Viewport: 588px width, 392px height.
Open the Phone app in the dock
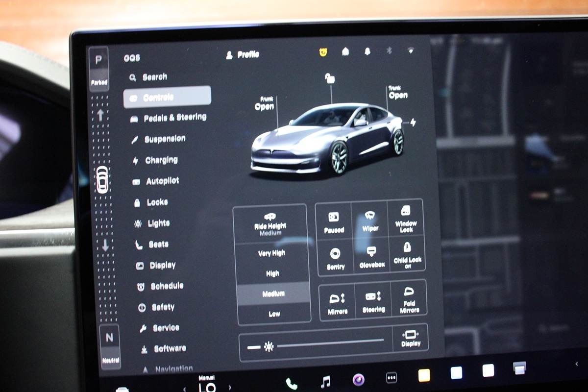point(292,384)
